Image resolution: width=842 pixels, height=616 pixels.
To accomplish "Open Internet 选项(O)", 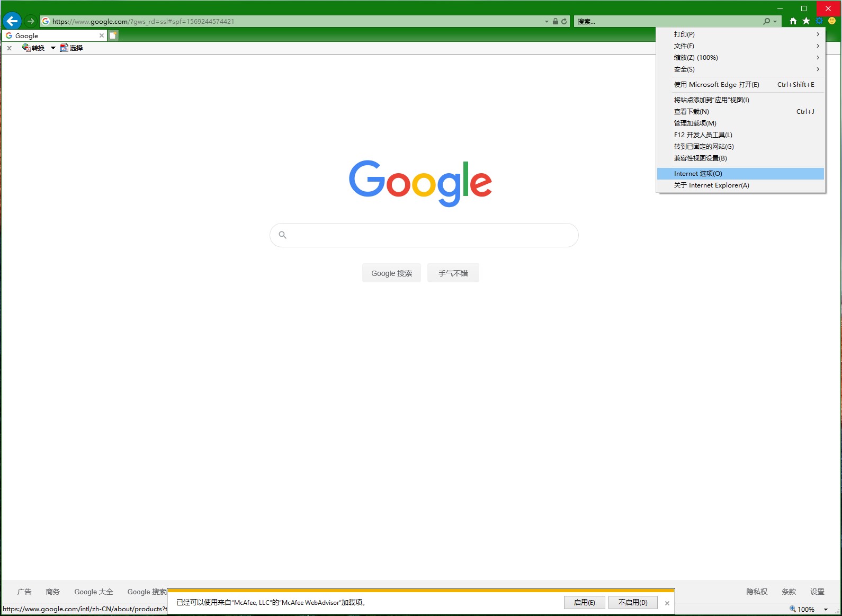I will pos(740,174).
